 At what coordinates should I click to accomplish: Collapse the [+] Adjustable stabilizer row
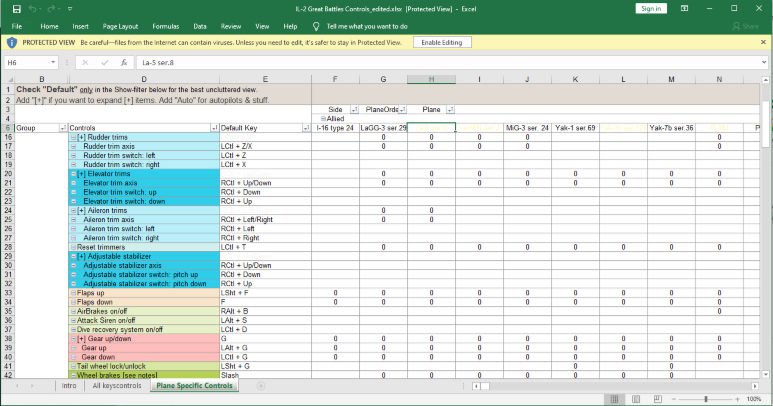click(73, 256)
